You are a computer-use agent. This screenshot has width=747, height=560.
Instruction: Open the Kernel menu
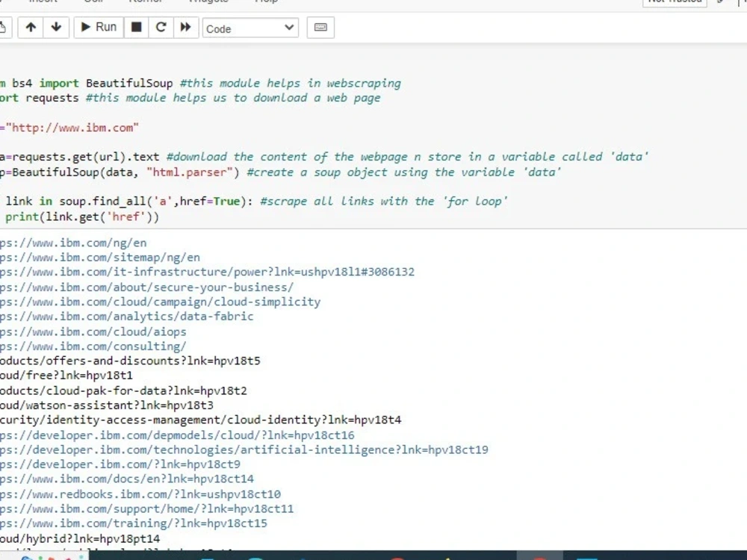[143, 1]
